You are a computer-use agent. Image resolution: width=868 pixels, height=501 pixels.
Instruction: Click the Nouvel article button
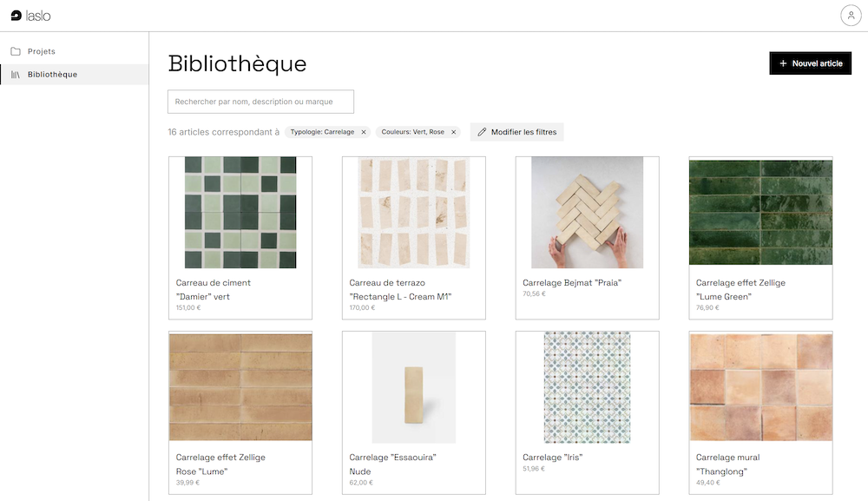pyautogui.click(x=810, y=63)
